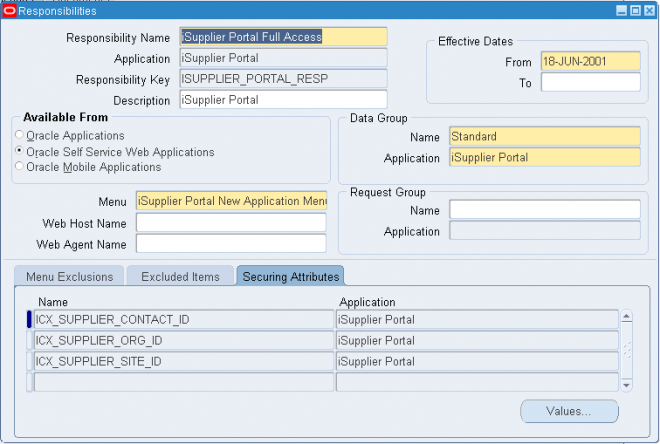Screen dimensions: 660x444
Task: Click the top Application field under Responsibility Name
Action: tap(283, 58)
